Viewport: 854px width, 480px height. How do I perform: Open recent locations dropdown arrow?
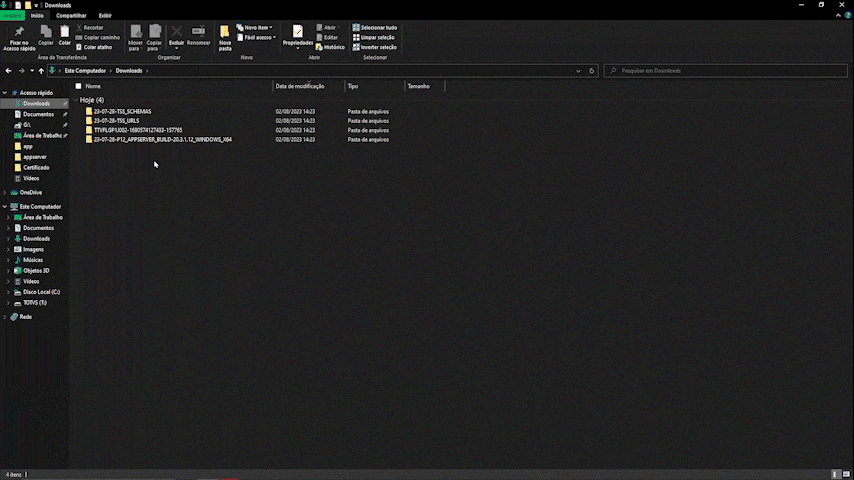(x=32, y=70)
